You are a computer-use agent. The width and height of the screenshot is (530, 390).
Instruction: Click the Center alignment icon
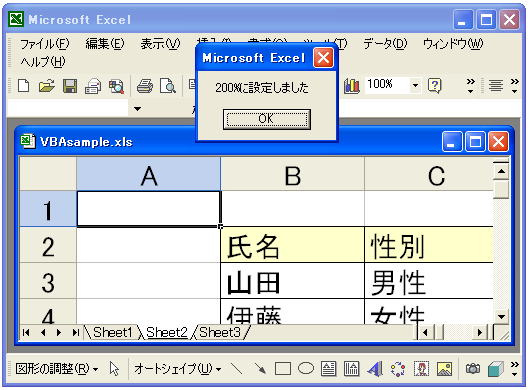[496, 85]
